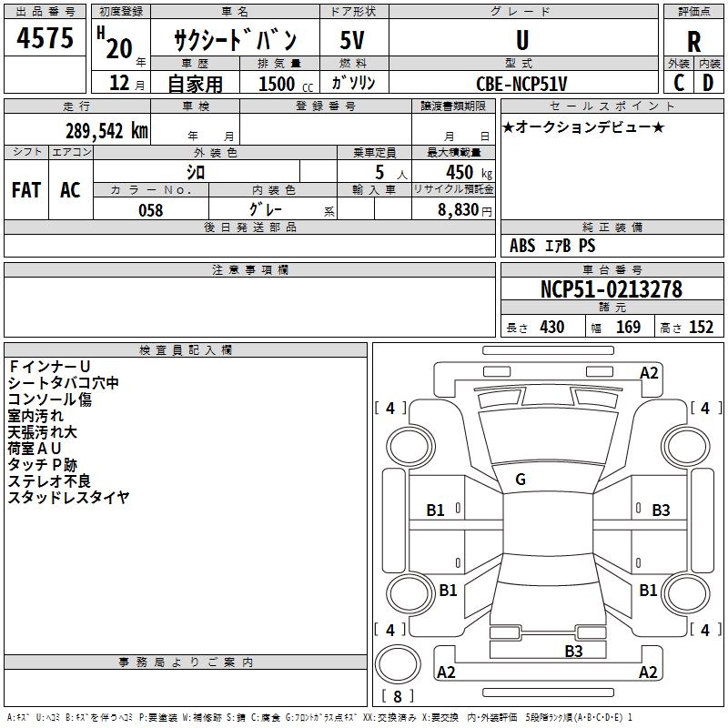728x728 pixels.
Task: Select the B3 mark on right front door
Action: pos(661,511)
